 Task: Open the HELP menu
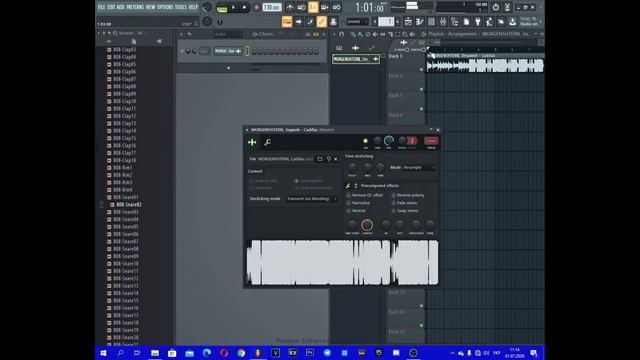coord(193,7)
